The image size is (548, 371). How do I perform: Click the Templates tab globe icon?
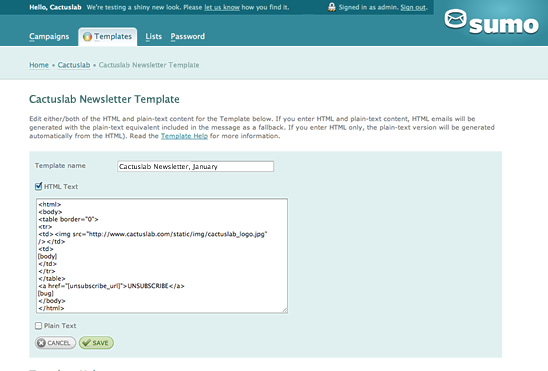coord(87,36)
